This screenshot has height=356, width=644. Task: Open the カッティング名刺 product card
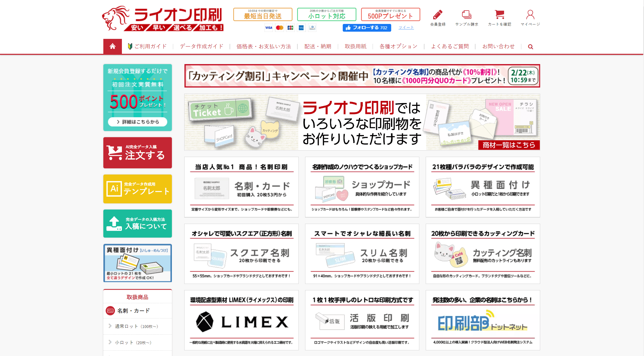pos(483,254)
